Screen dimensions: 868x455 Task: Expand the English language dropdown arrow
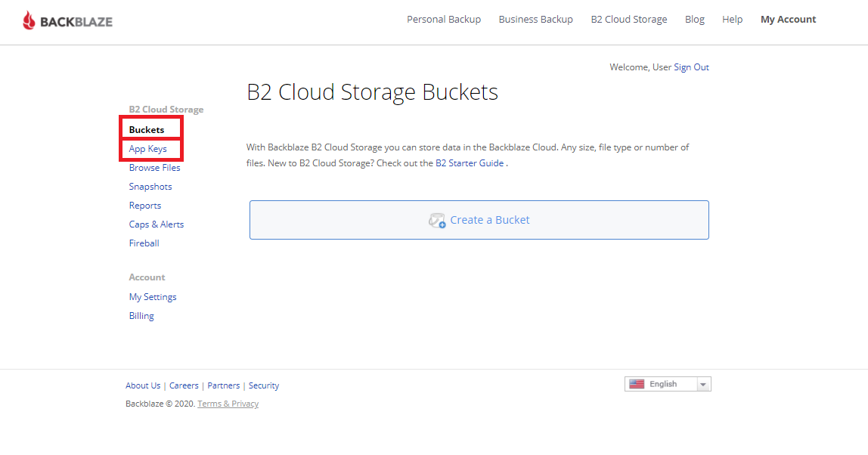click(x=703, y=385)
